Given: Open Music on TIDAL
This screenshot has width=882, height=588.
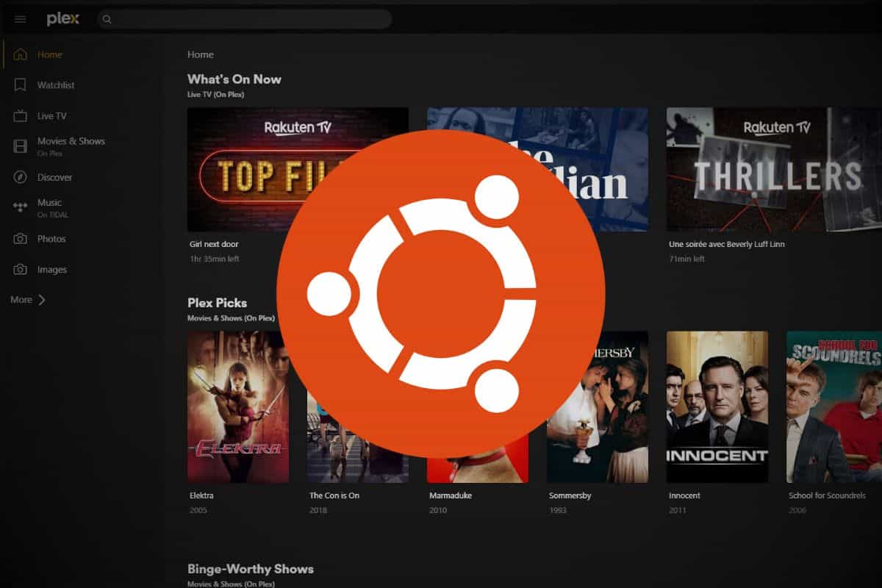Looking at the screenshot, I should (x=53, y=208).
